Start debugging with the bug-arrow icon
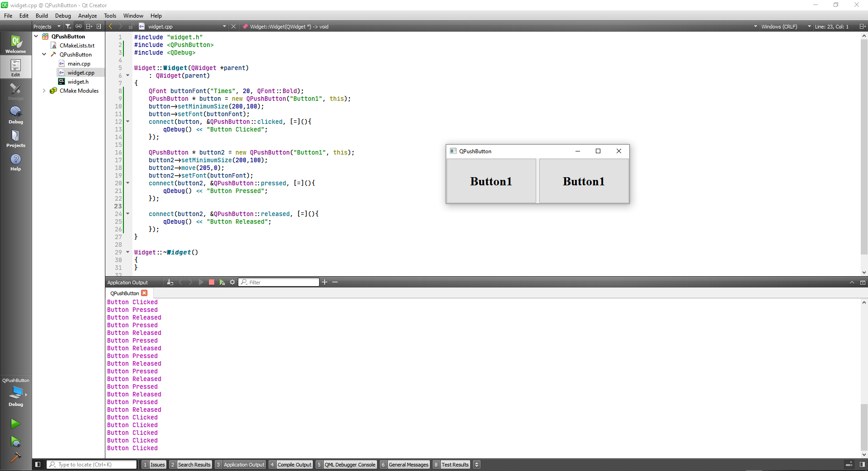This screenshot has height=471, width=868. [x=15, y=441]
